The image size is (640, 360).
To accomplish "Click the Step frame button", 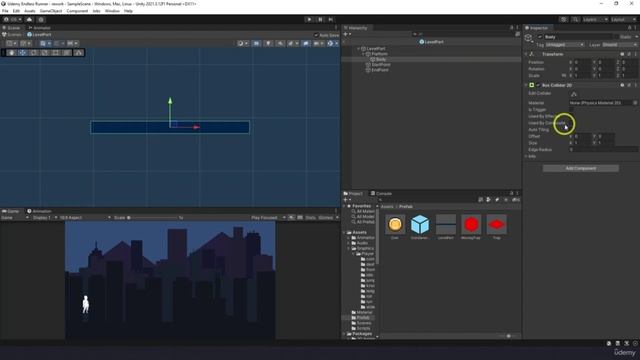I will (331, 19).
